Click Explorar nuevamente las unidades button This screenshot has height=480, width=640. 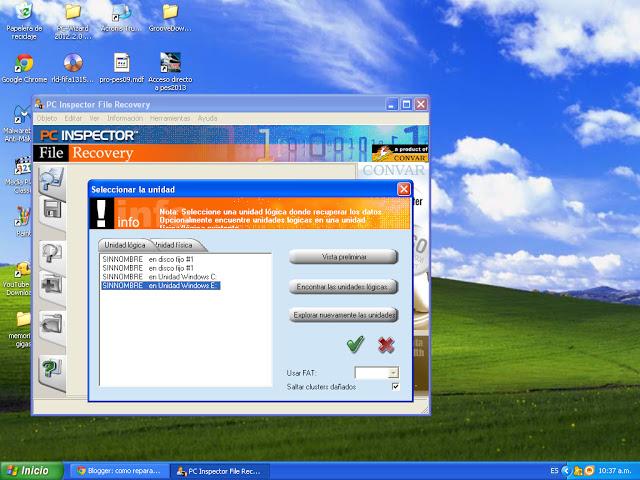[343, 315]
